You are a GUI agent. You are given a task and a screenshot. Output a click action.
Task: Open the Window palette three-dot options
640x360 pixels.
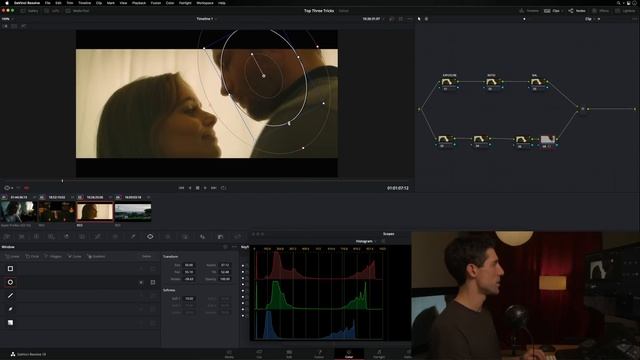click(234, 247)
